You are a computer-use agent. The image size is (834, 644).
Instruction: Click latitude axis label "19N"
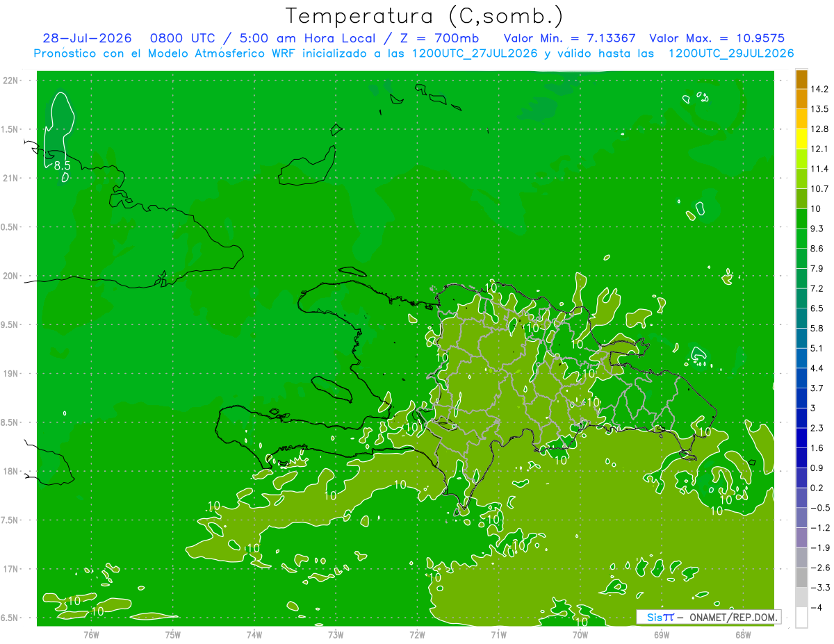coord(12,374)
